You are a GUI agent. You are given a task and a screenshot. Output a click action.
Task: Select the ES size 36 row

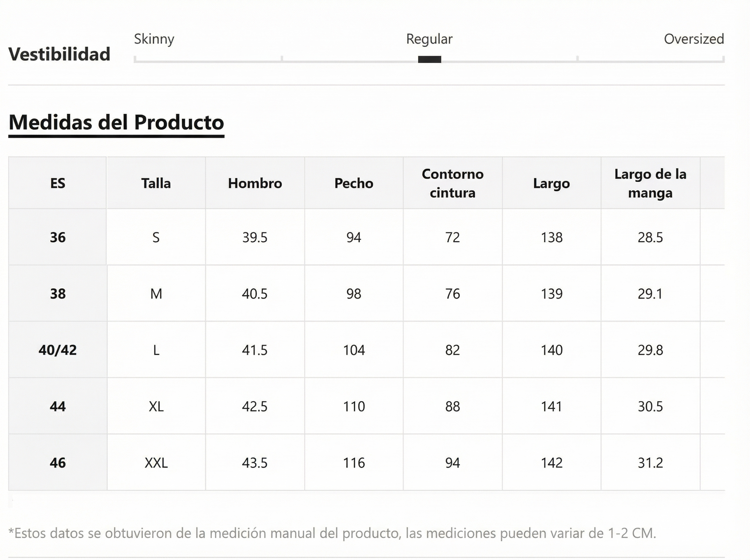58,238
